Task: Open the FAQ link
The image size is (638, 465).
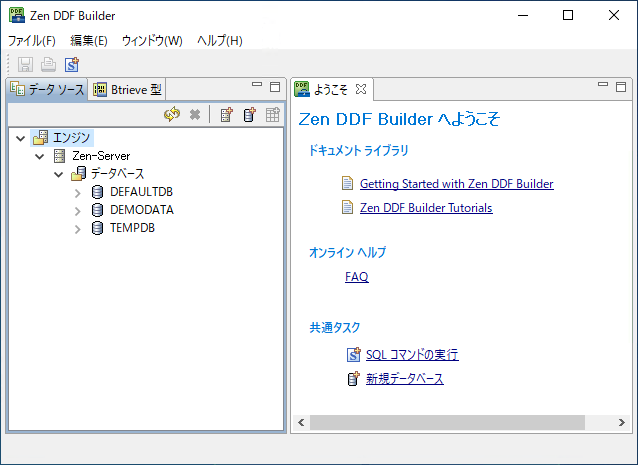Action: click(356, 277)
